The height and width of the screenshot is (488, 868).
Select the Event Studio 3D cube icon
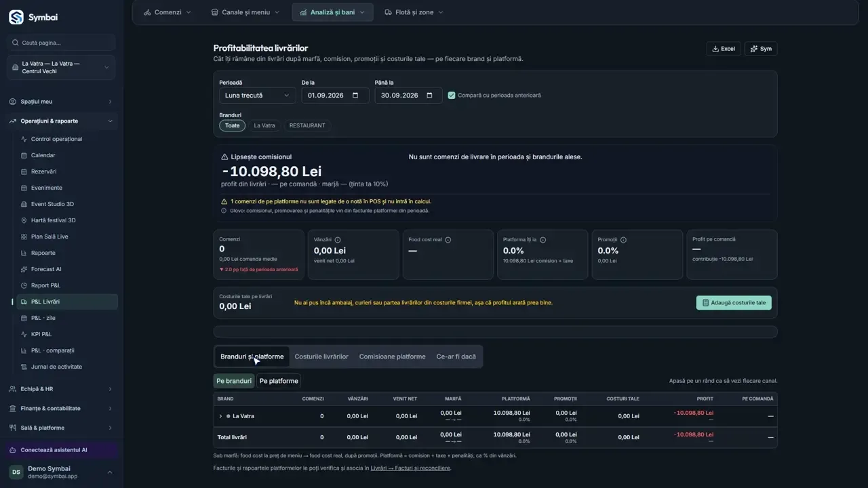click(24, 204)
